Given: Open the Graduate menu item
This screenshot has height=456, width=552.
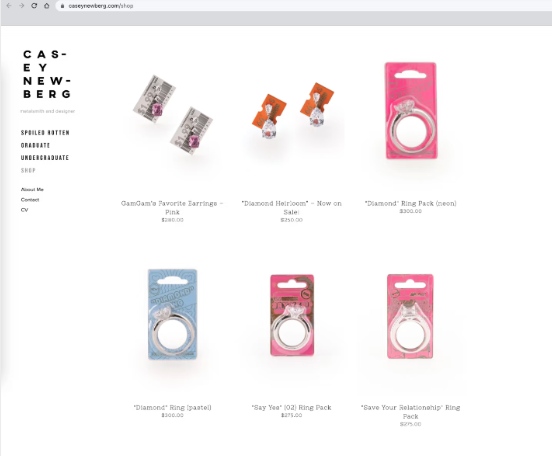Looking at the screenshot, I should [35, 145].
